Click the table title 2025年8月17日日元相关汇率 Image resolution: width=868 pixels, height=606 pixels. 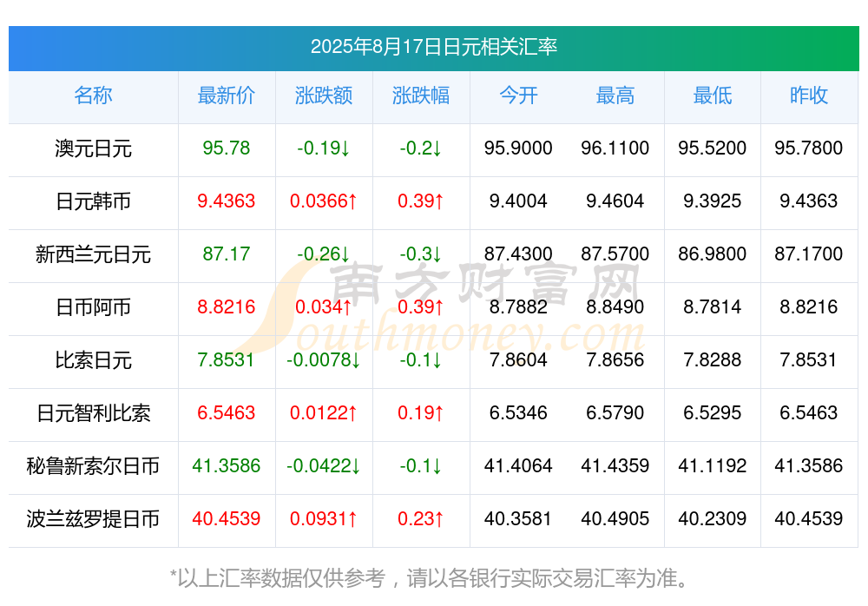pyautogui.click(x=433, y=47)
